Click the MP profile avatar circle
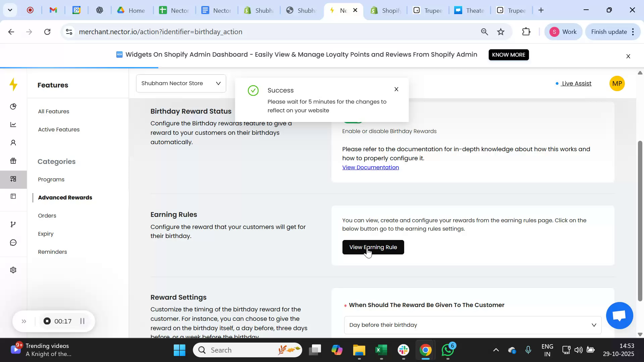The height and width of the screenshot is (362, 644). (x=617, y=83)
